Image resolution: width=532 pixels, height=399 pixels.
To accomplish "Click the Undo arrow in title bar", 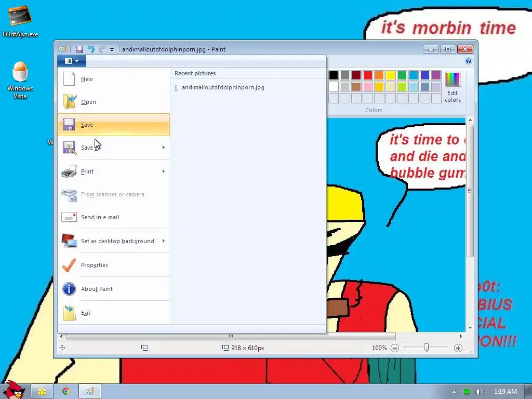I will [x=91, y=49].
